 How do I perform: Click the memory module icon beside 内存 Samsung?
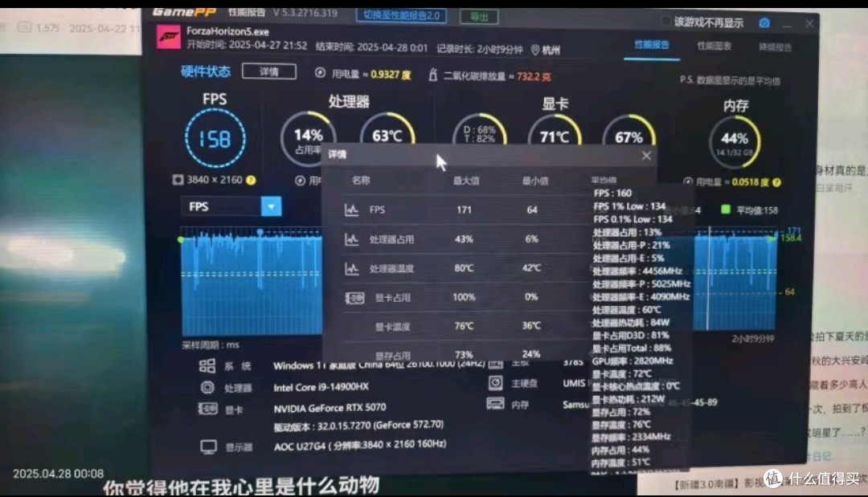(495, 404)
